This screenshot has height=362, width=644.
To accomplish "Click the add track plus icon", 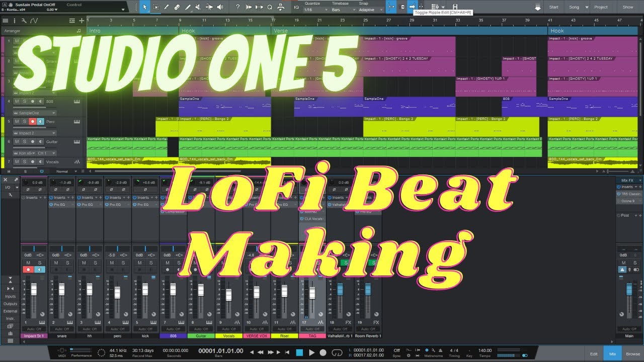I will pos(82,21).
